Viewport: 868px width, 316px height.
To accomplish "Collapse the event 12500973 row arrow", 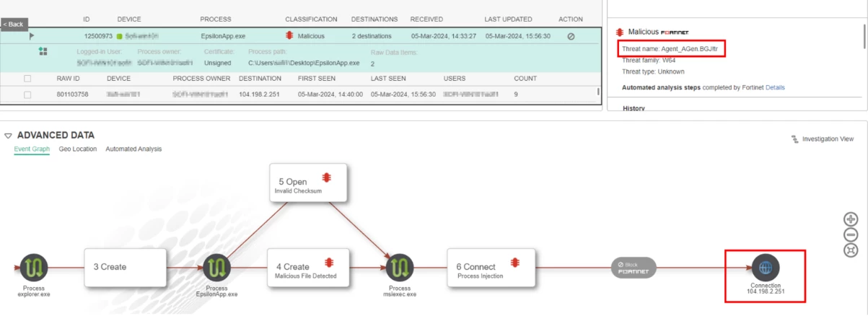I will [x=32, y=35].
